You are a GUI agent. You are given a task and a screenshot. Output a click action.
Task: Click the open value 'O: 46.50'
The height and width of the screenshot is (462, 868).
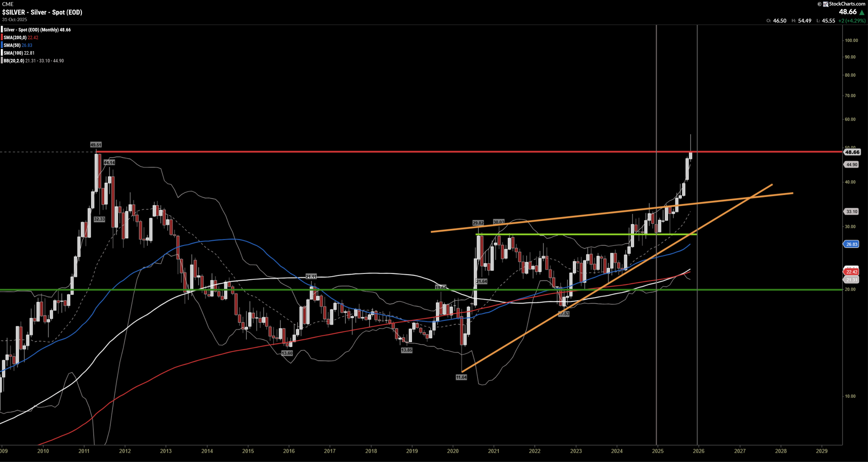point(776,21)
